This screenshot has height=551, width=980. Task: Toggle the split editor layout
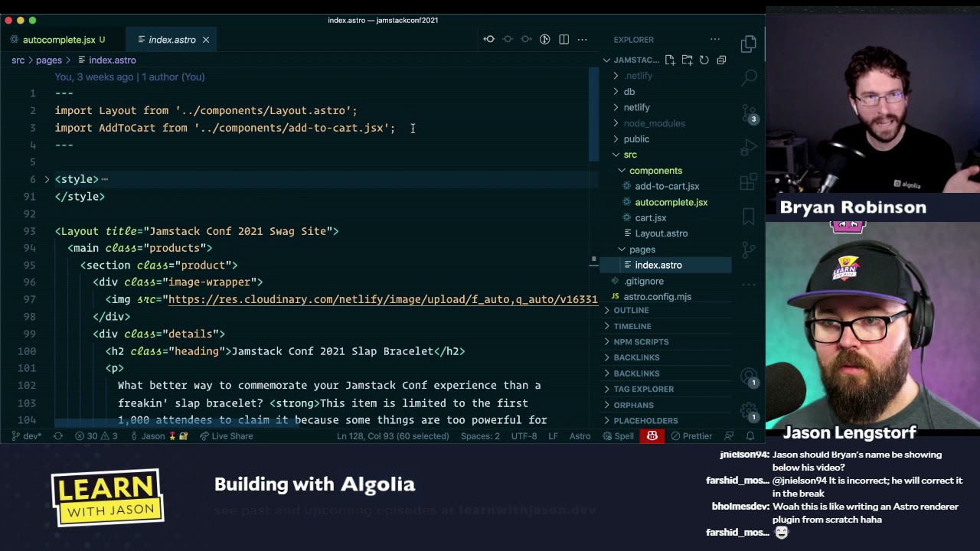coord(563,39)
